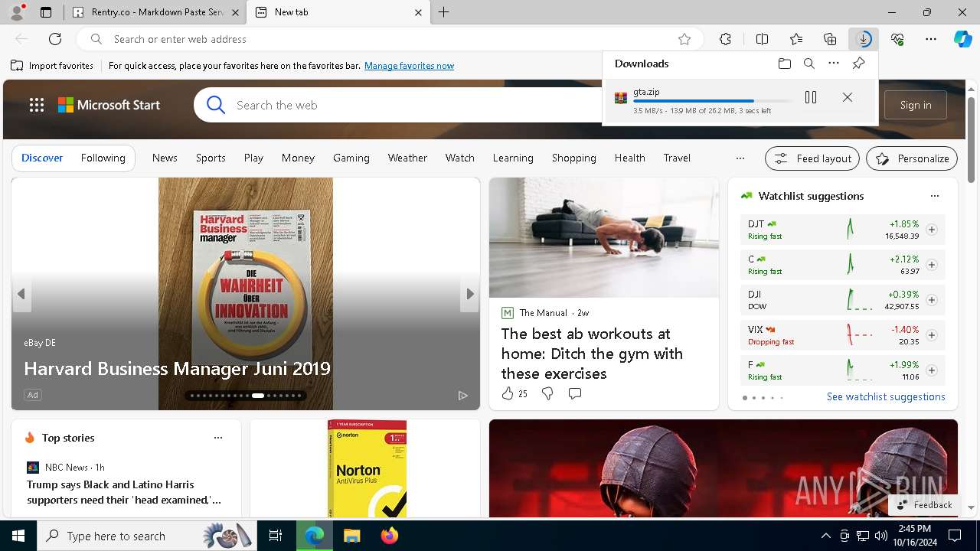The width and height of the screenshot is (980, 551).
Task: Add this page to favorites
Action: (684, 39)
